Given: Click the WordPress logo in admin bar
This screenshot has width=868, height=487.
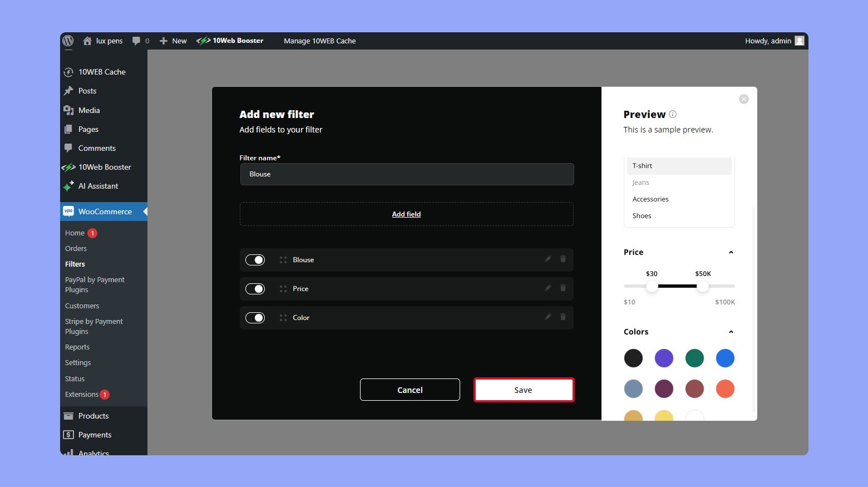Looking at the screenshot, I should (x=68, y=41).
